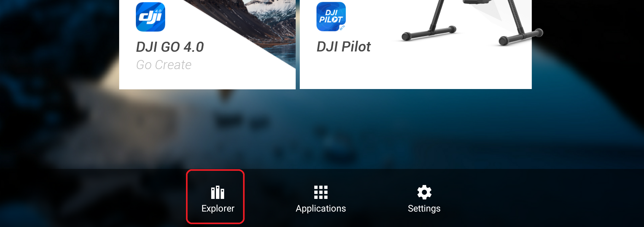Viewport: 644px width, 227px height.
Task: Tap the "Go Create" subtitle
Action: point(164,65)
